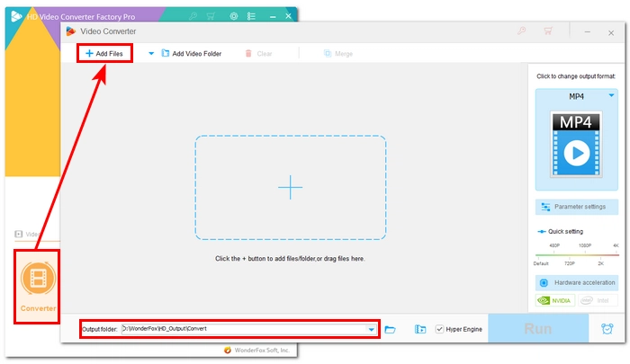Click the HD Video Converter Factory Pro logo icon
This screenshot has width=630, height=364.
tap(16, 16)
